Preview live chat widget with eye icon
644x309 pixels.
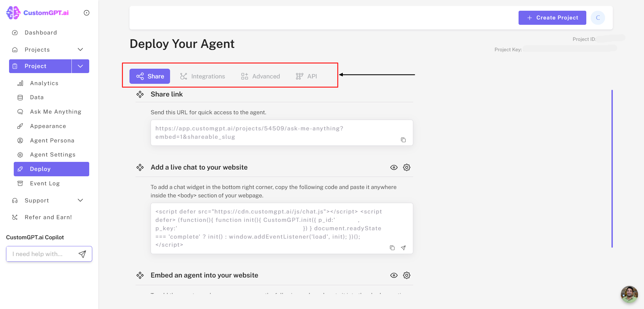click(394, 168)
